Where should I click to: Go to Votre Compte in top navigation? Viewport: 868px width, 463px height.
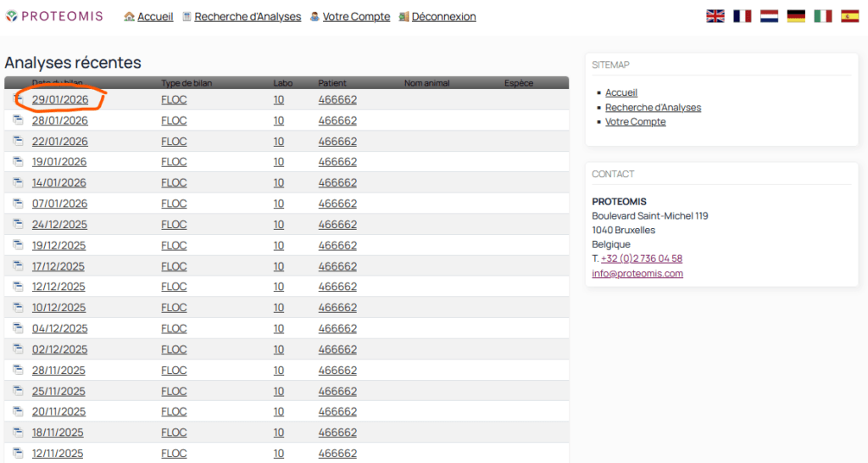click(x=356, y=17)
